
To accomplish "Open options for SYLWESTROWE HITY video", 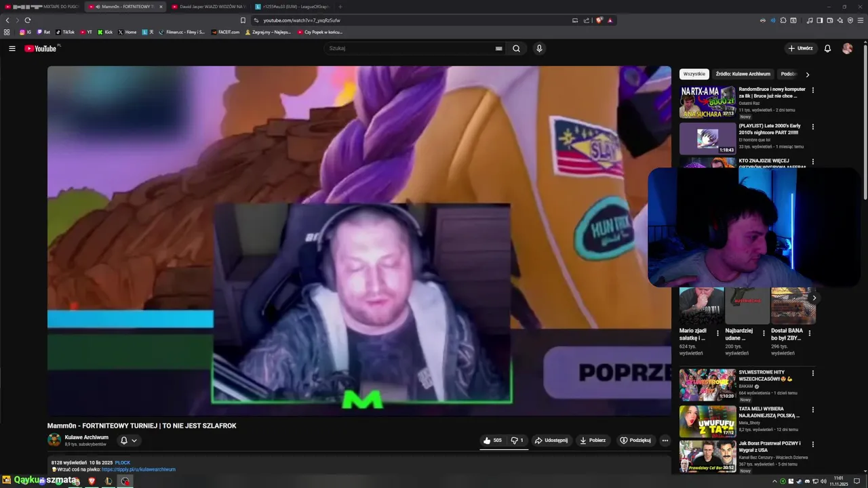I will 812,373.
